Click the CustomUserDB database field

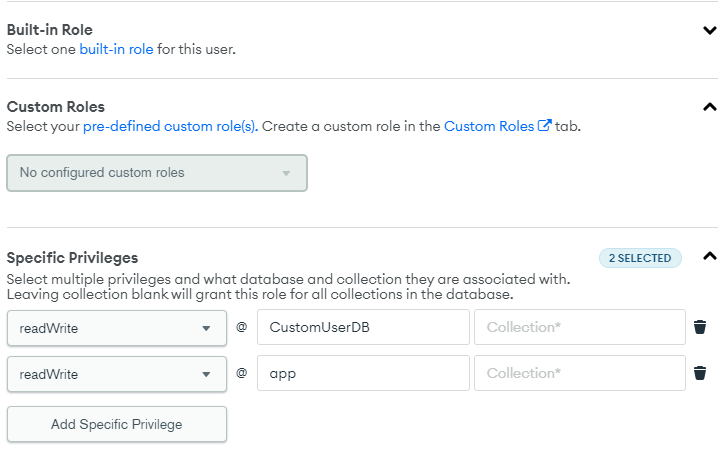click(x=363, y=327)
